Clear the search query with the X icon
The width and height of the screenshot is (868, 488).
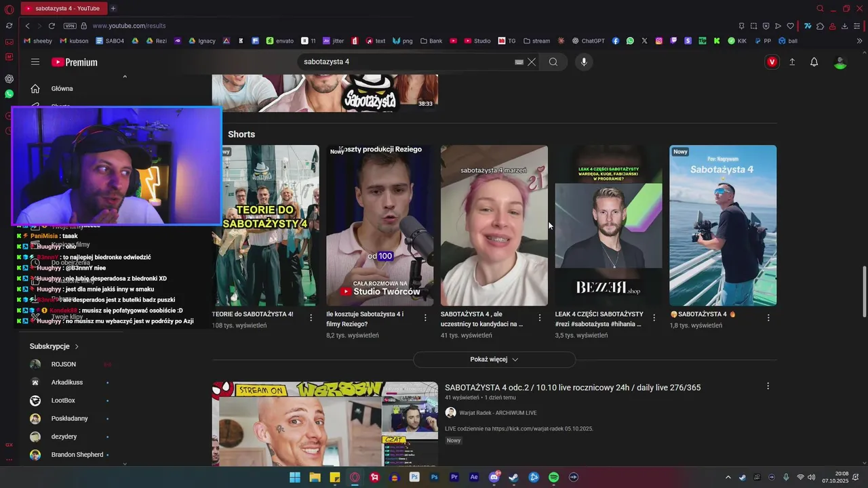[x=532, y=62]
